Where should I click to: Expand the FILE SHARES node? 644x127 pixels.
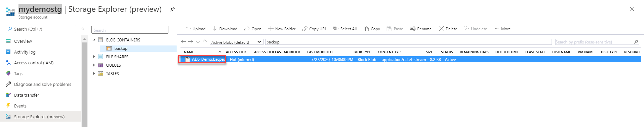coord(94,57)
